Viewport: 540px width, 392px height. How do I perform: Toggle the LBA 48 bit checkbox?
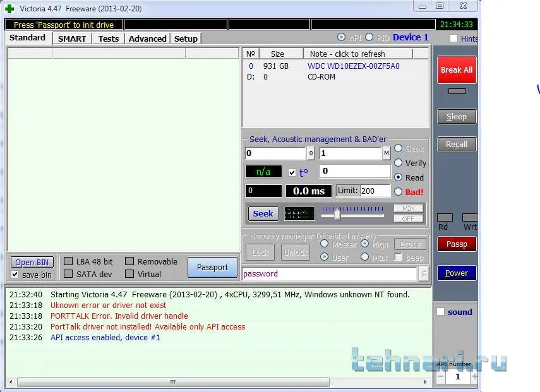[x=68, y=261]
